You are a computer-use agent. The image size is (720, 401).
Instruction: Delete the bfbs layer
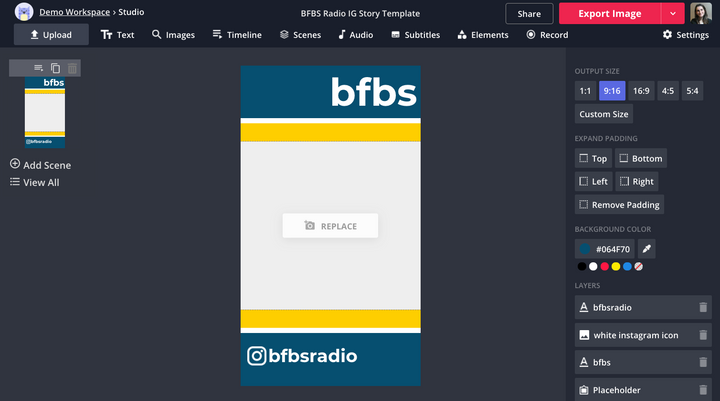click(703, 362)
